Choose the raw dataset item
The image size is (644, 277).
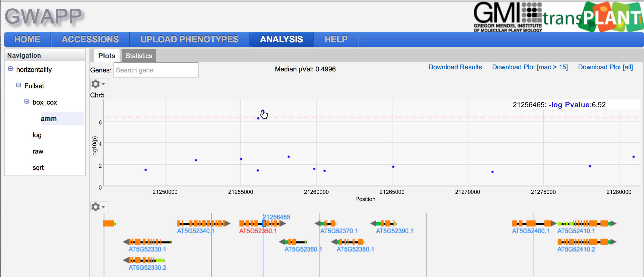tap(38, 151)
